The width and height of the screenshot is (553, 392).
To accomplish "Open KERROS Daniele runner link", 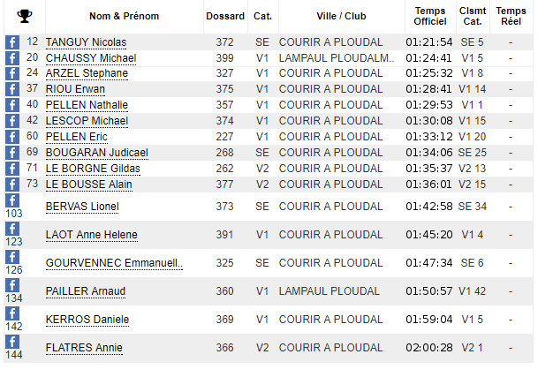I will click(87, 320).
